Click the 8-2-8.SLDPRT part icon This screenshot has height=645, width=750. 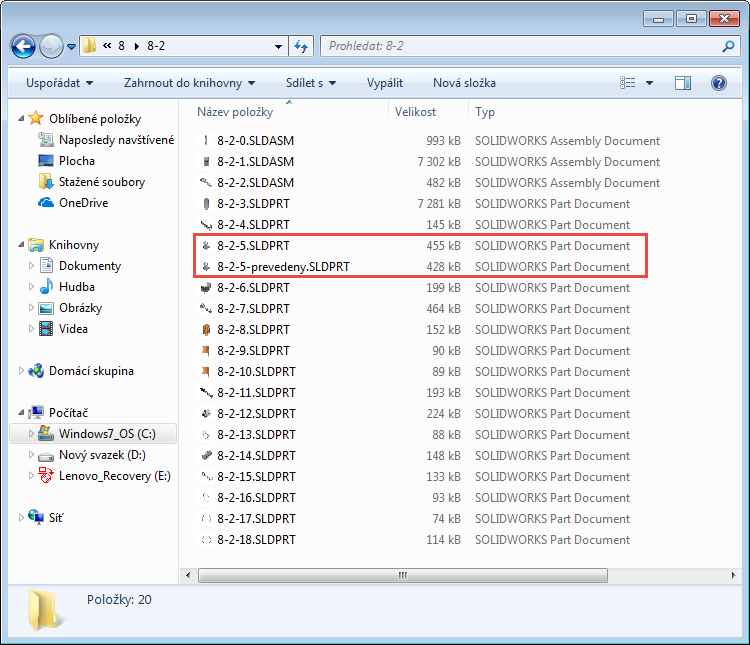click(x=206, y=330)
